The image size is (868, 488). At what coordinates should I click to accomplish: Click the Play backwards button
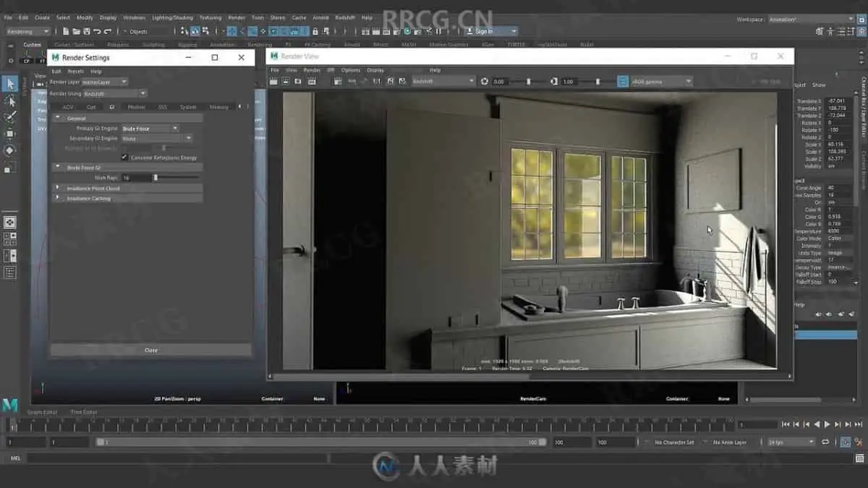tap(817, 424)
